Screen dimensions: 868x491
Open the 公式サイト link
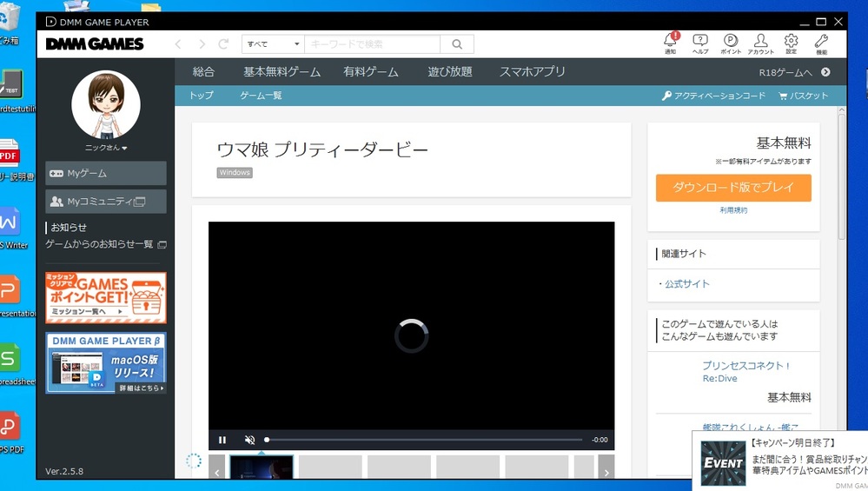coord(686,284)
